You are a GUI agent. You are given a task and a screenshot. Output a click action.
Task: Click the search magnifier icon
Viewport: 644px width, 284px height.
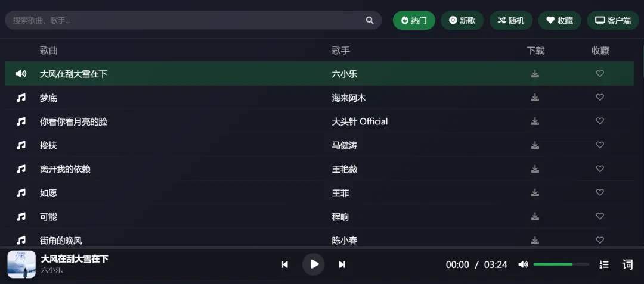[x=370, y=20]
